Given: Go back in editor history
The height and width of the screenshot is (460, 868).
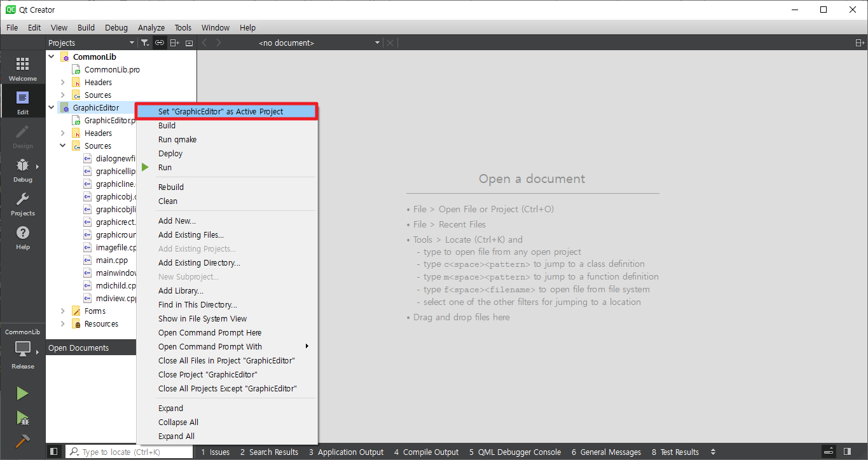Looking at the screenshot, I should point(205,43).
